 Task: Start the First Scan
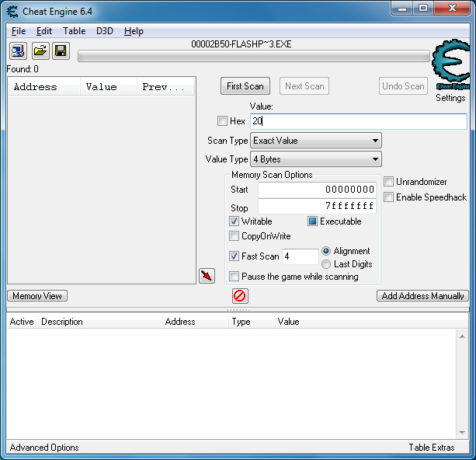(x=245, y=86)
